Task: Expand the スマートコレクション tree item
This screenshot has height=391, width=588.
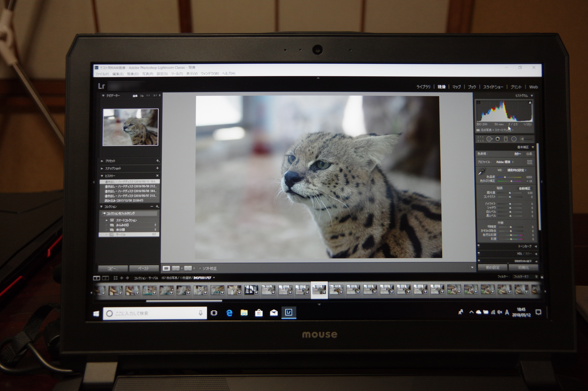Action: [107, 220]
